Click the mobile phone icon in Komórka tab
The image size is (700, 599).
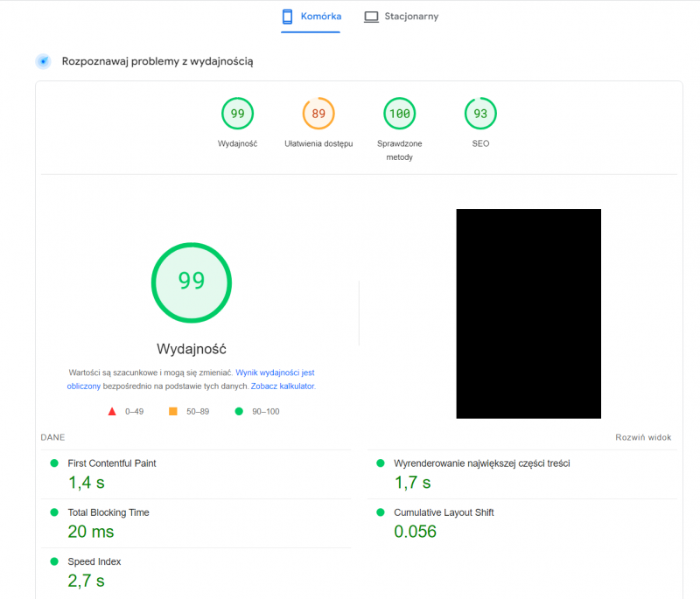[x=286, y=17]
